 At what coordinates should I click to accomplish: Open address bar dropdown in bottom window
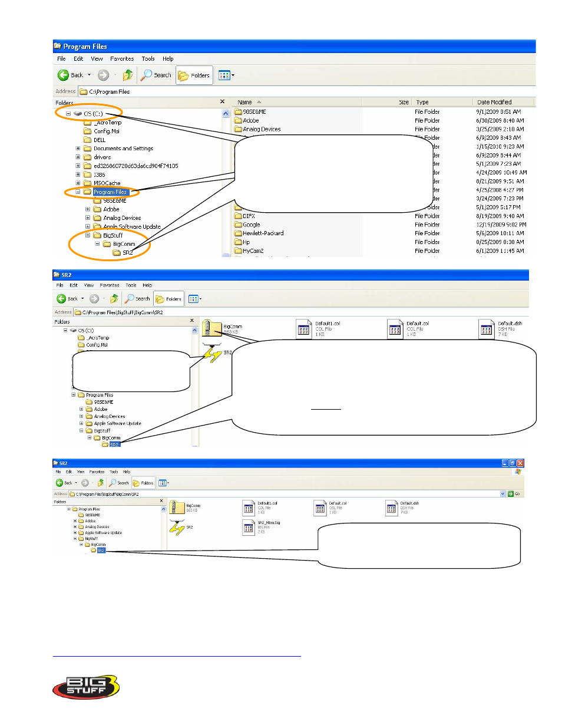503,494
